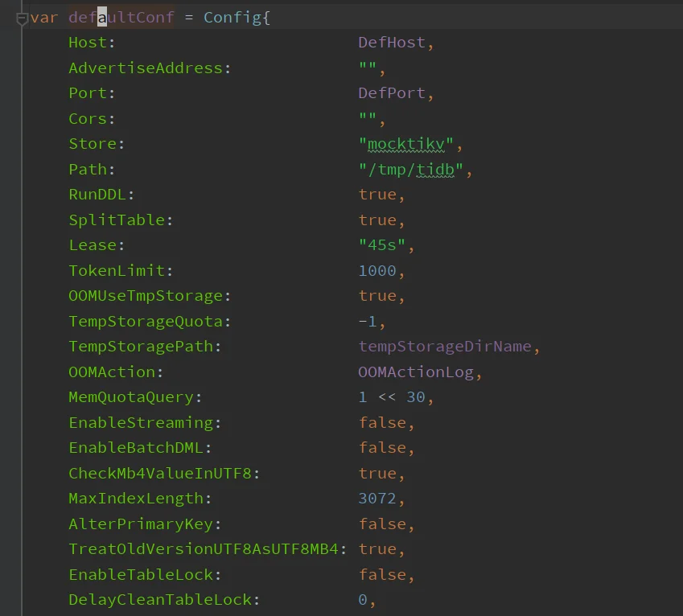Click the var keyword
Viewport: 683px width, 616px height.
pyautogui.click(x=44, y=18)
